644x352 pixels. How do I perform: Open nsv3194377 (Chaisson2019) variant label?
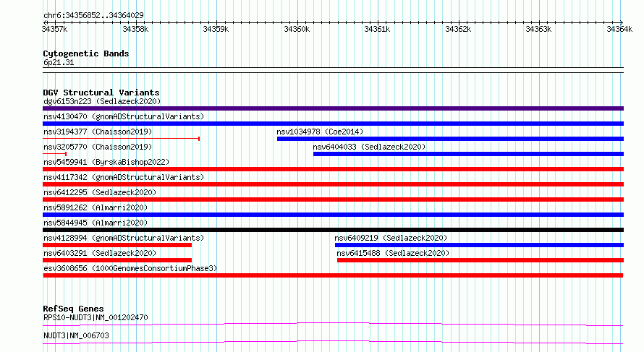[98, 132]
